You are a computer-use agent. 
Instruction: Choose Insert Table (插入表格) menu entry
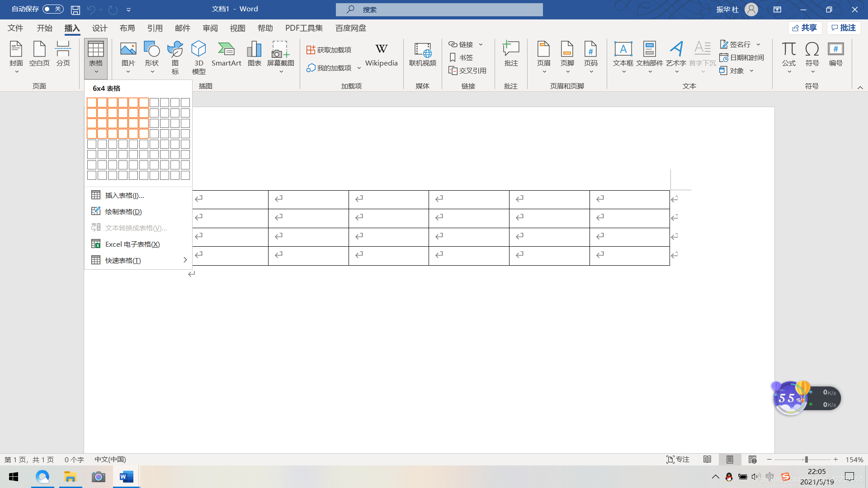(x=124, y=195)
